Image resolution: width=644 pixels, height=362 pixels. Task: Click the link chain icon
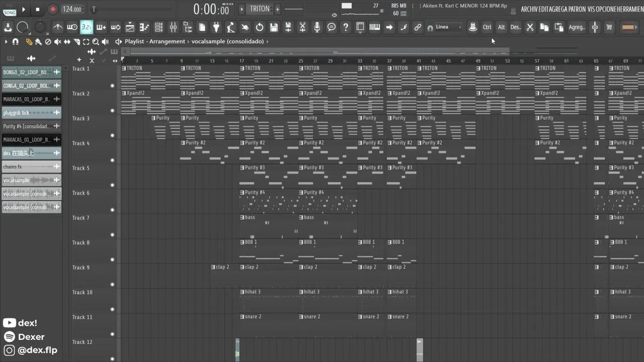pyautogui.click(x=418, y=27)
